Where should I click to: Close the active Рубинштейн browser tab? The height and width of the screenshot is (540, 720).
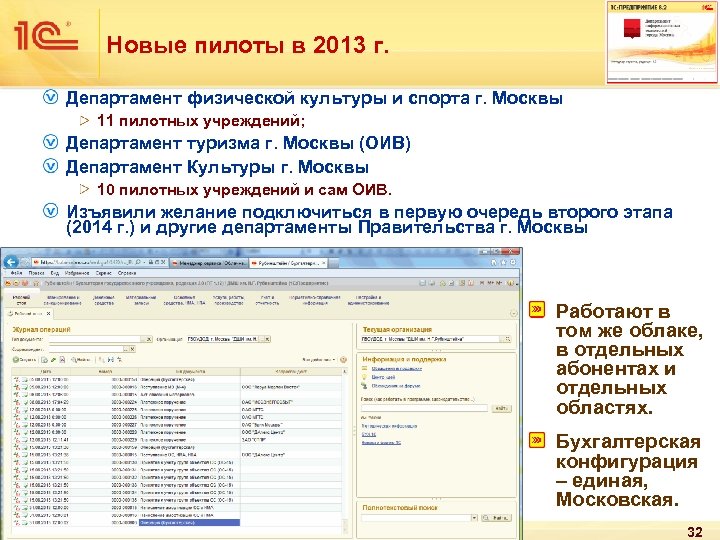click(324, 263)
